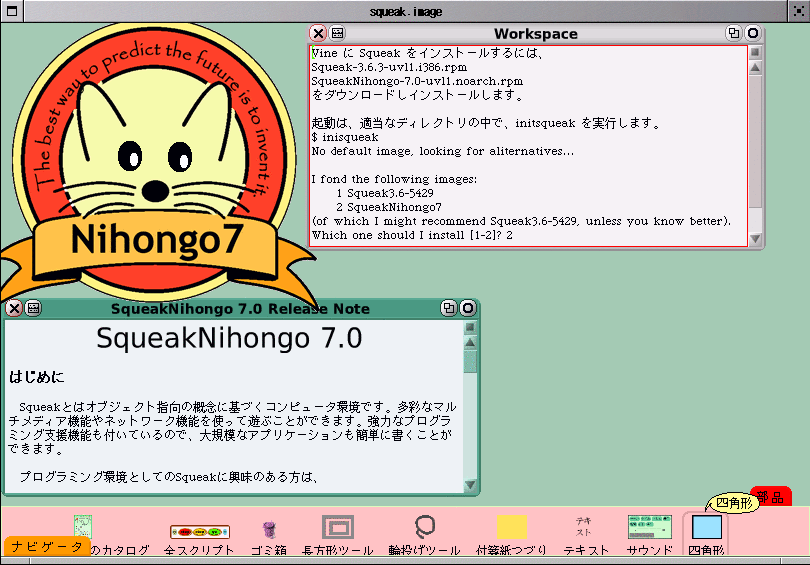Click the All Scripts (全スクリプト) icon

click(198, 531)
